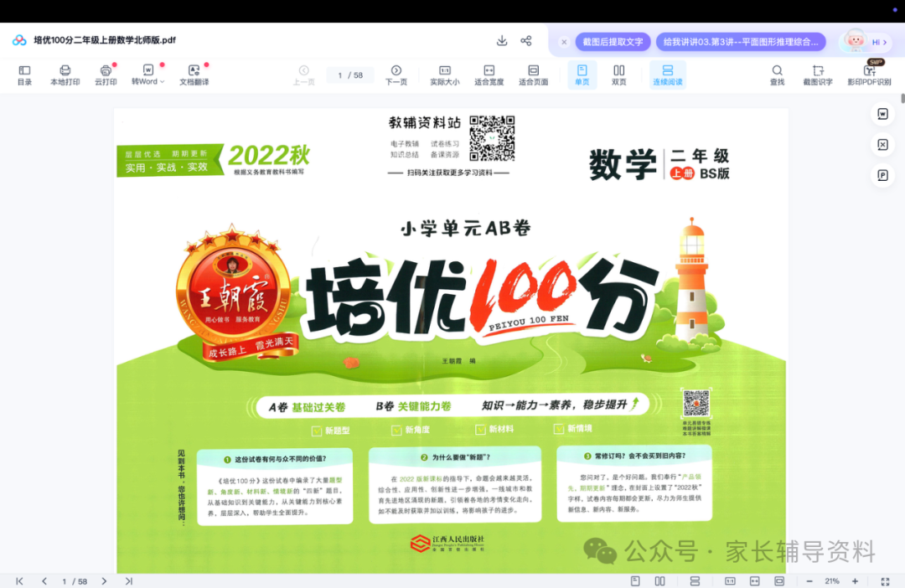Click the PDF cover page image
This screenshot has width=905, height=588.
(452, 340)
